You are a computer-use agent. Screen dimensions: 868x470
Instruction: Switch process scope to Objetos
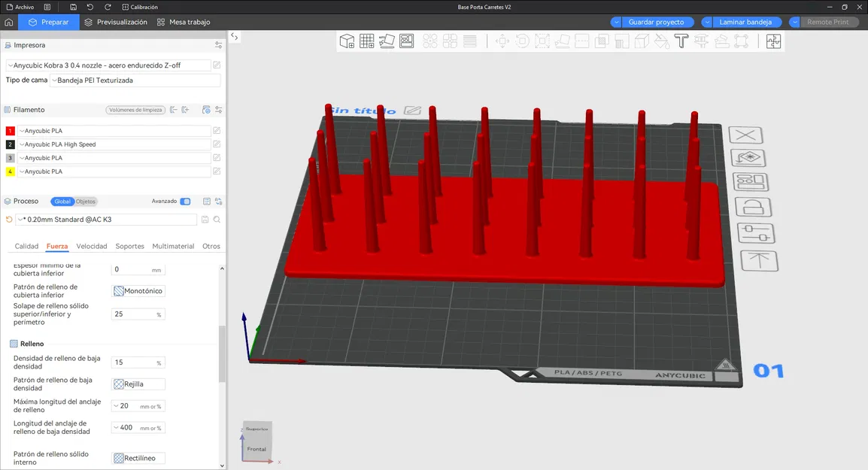tap(86, 202)
